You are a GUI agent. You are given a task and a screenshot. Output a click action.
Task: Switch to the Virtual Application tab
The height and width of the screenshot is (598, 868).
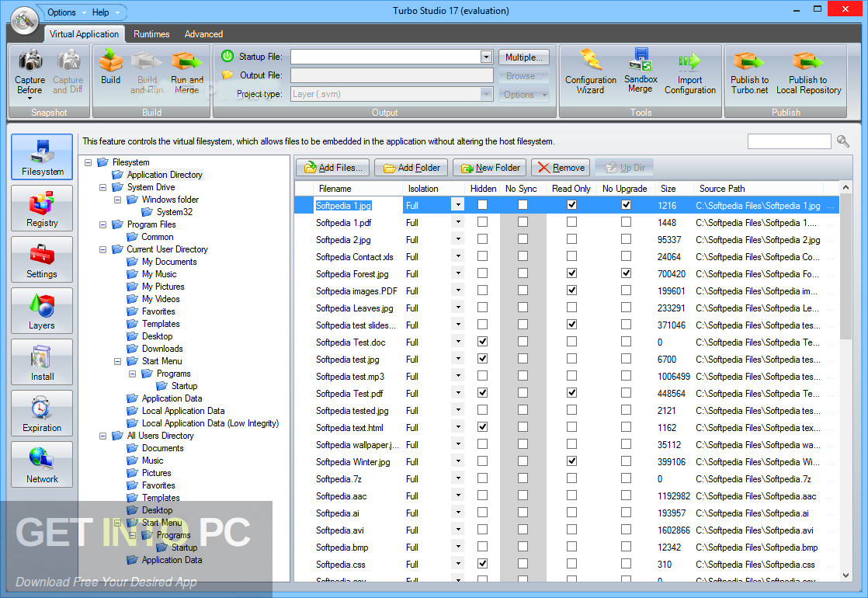coord(84,33)
